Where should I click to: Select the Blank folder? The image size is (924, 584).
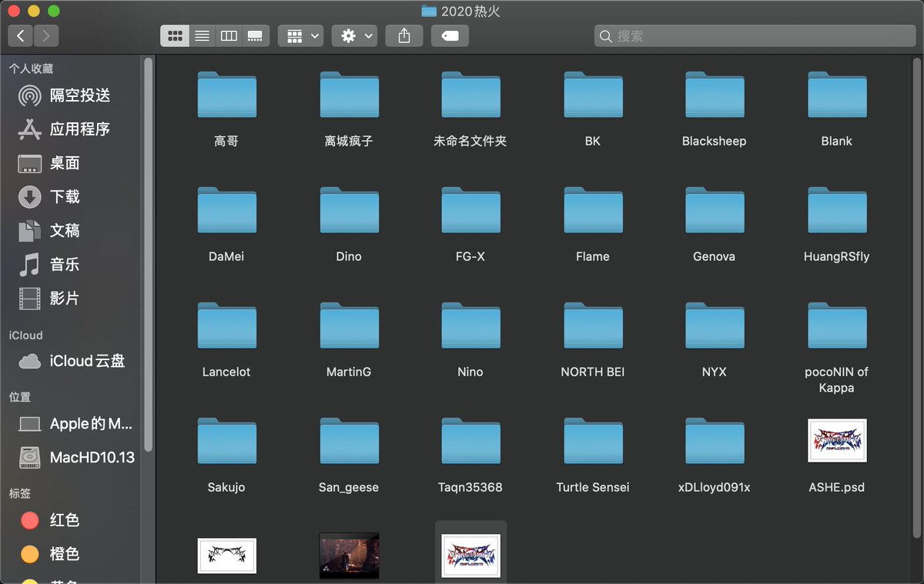[837, 95]
